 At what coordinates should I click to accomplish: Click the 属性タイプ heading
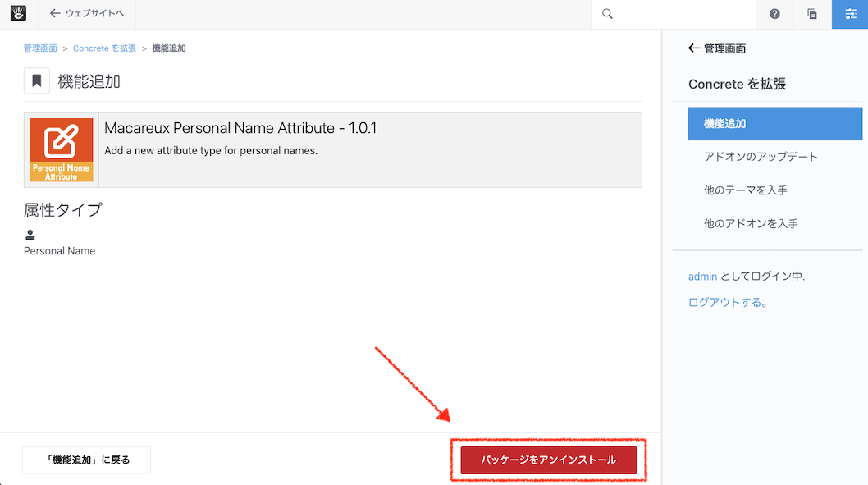point(63,210)
